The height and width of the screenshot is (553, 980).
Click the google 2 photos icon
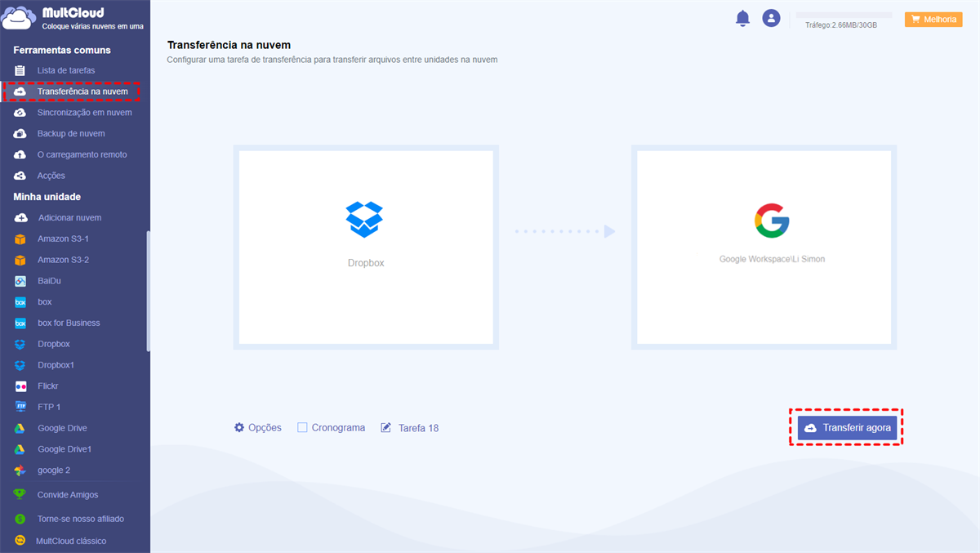[x=20, y=470]
